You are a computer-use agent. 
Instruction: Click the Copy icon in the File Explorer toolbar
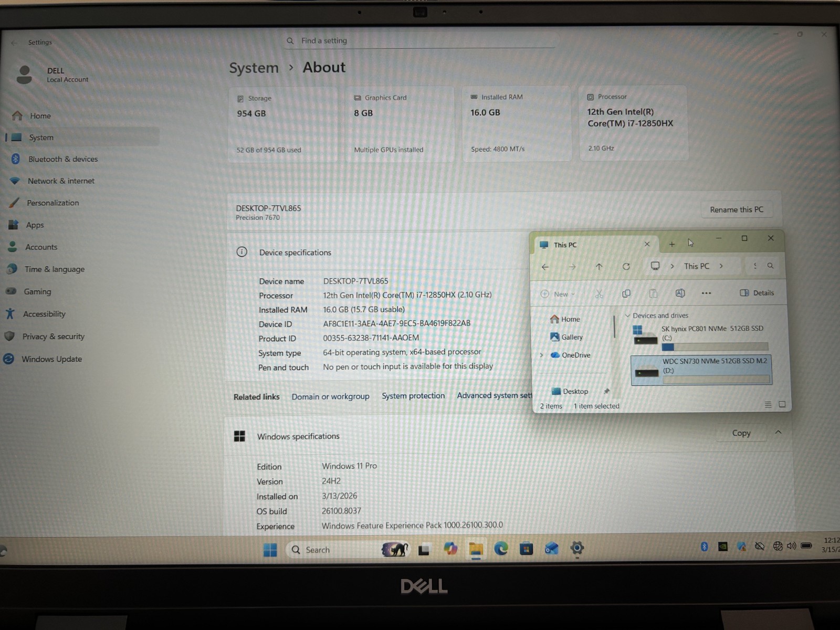point(626,293)
